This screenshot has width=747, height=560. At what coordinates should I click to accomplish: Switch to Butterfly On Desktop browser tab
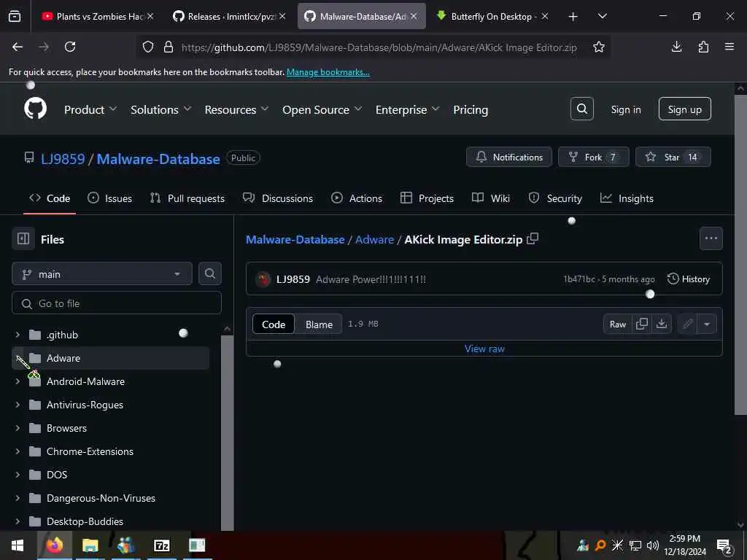click(x=492, y=16)
